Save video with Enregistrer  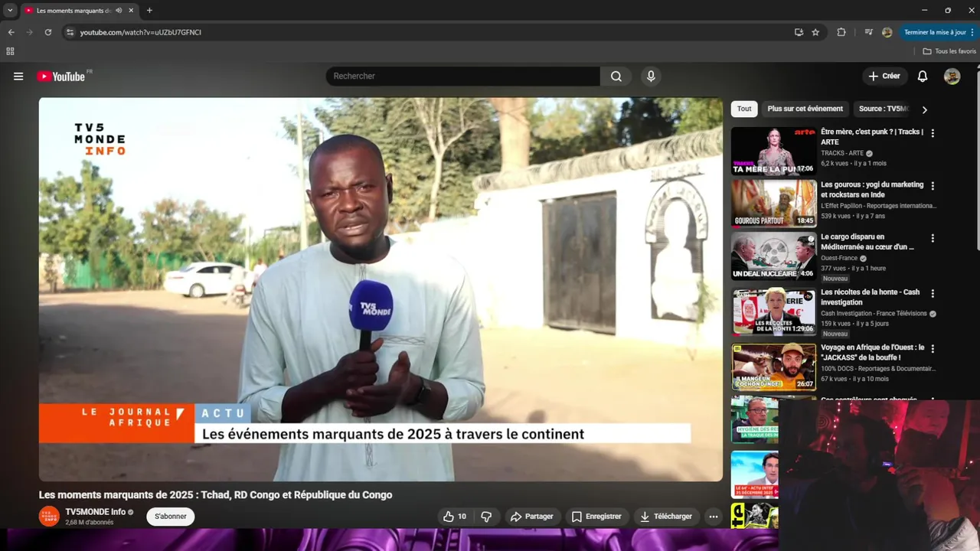coord(596,517)
